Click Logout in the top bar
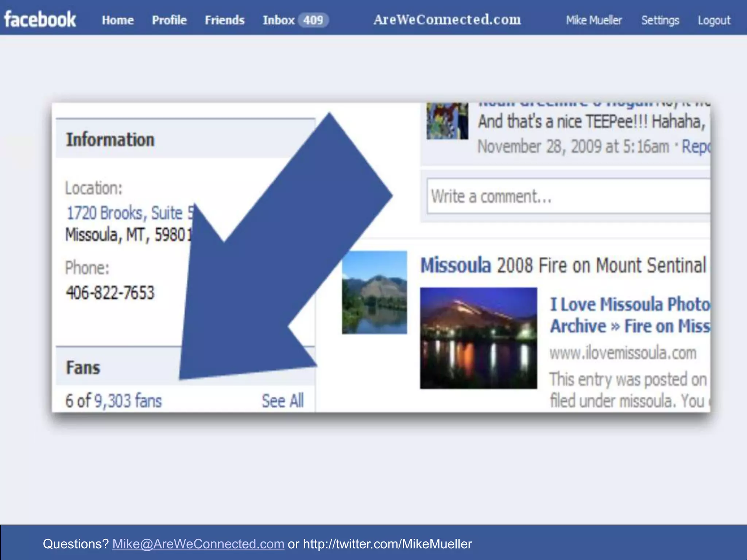This screenshot has width=747, height=560. pyautogui.click(x=714, y=20)
